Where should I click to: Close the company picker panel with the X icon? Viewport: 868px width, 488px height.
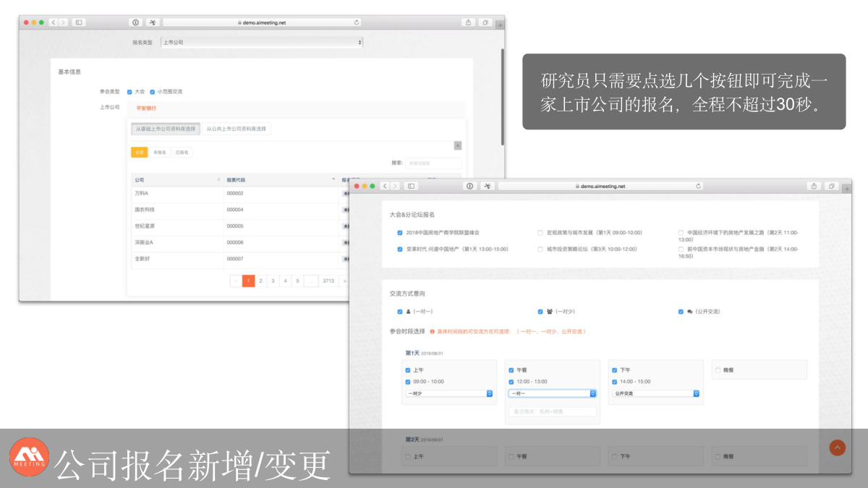tap(457, 145)
